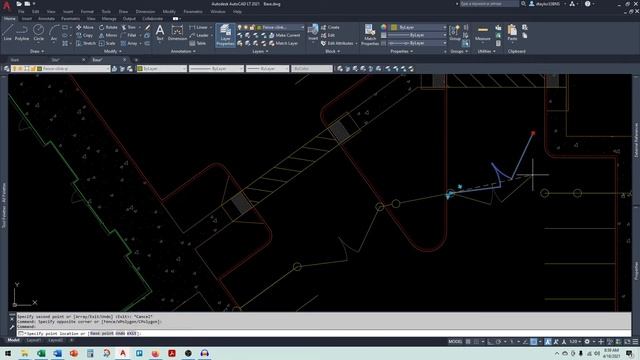640x360 pixels.
Task: Activate the Array command
Action: coord(129,43)
